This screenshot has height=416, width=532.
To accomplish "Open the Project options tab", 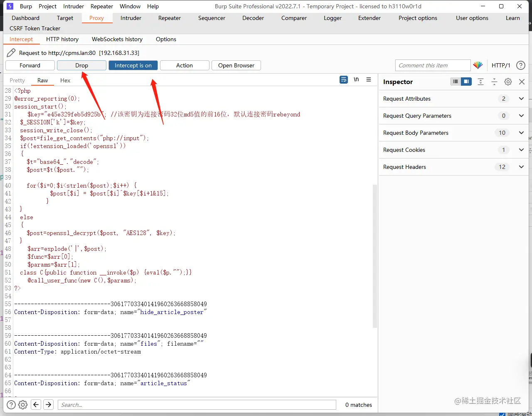I will click(x=418, y=18).
